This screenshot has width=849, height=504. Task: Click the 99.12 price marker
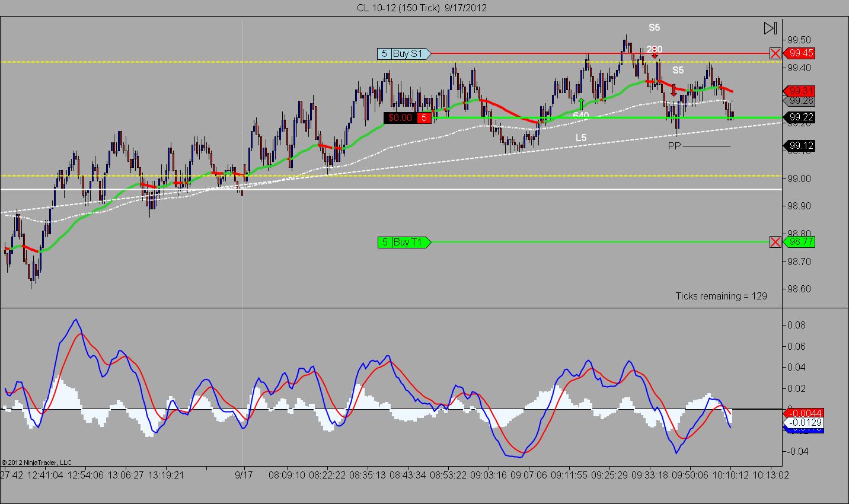tap(799, 145)
